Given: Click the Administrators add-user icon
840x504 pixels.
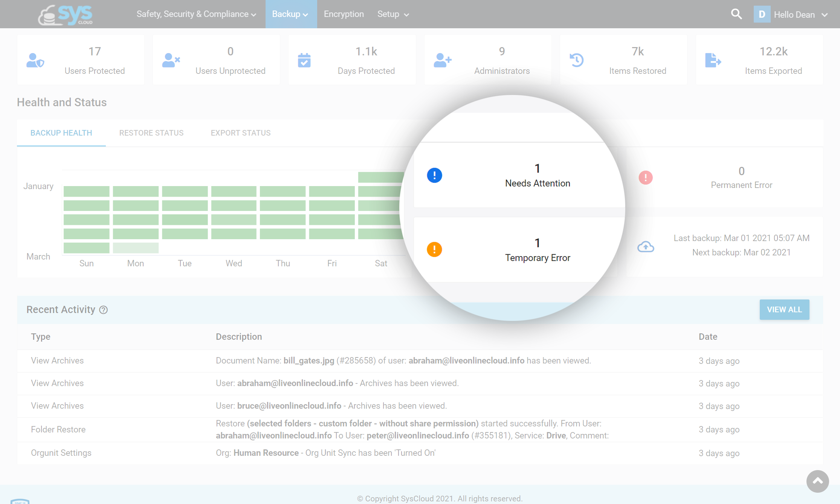Looking at the screenshot, I should coord(442,60).
